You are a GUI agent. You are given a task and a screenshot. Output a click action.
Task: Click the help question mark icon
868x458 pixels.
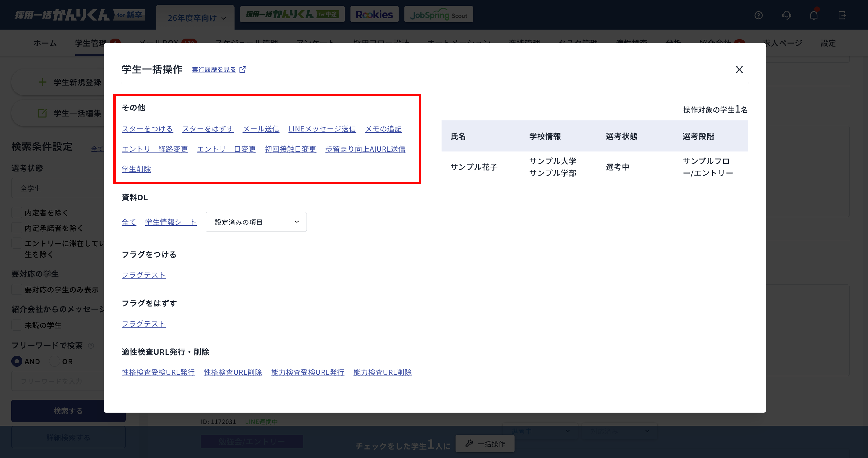pyautogui.click(x=758, y=15)
